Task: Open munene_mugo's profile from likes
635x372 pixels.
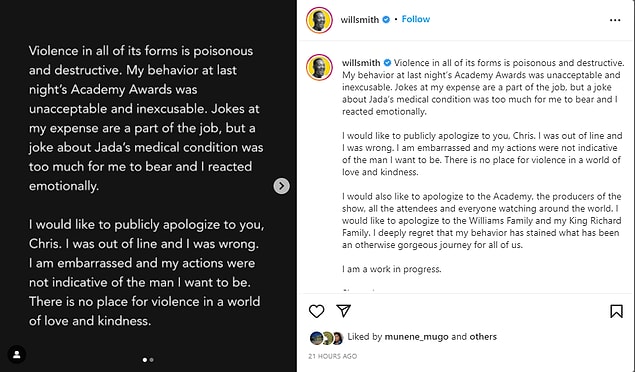Action: point(416,337)
